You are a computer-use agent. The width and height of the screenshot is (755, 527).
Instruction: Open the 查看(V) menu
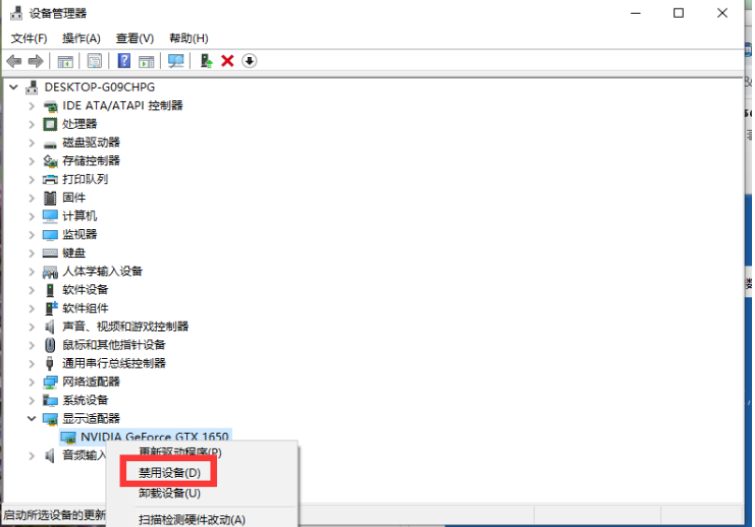(134, 38)
